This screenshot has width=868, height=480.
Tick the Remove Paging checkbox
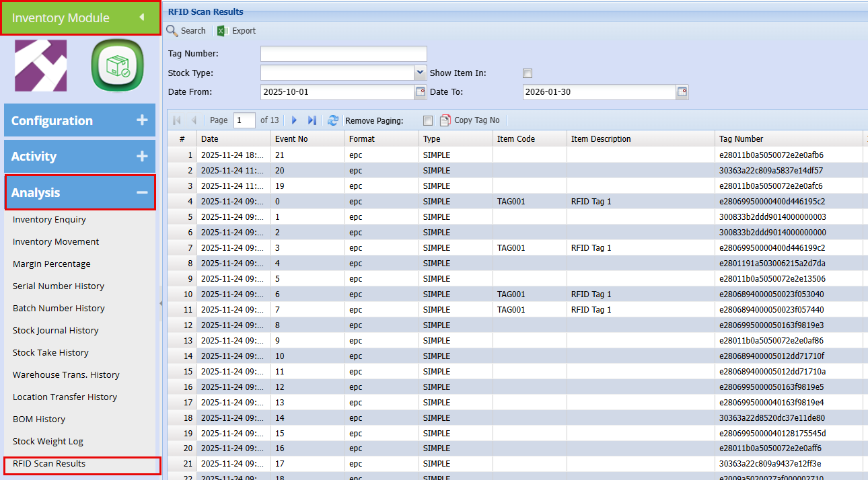point(428,121)
